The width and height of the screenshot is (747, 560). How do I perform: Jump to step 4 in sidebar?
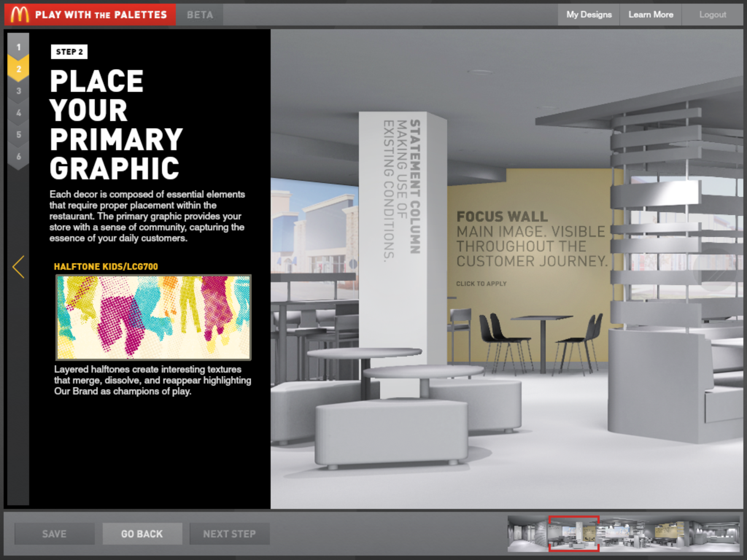[19, 113]
